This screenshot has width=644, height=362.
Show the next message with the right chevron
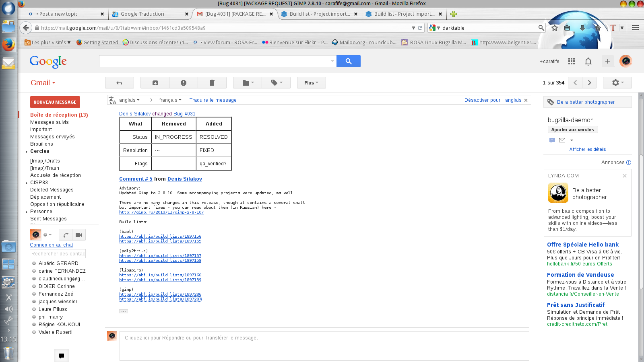[x=589, y=83]
